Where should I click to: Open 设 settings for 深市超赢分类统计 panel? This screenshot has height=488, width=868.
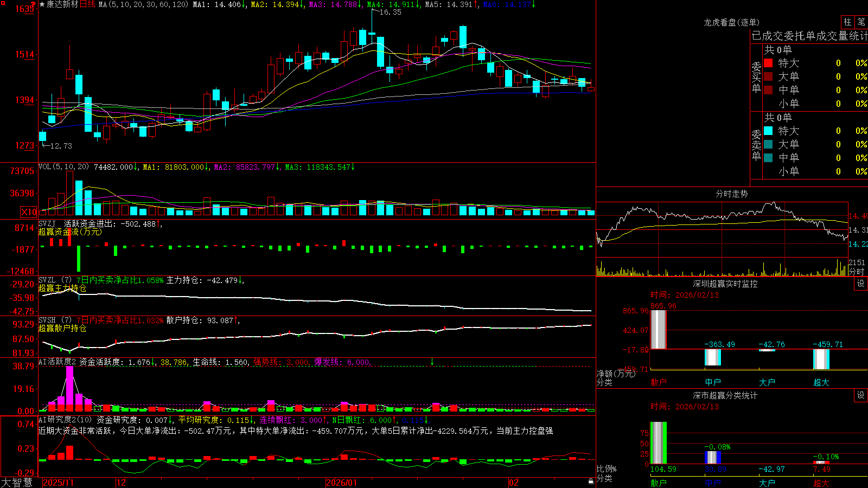pos(861,395)
